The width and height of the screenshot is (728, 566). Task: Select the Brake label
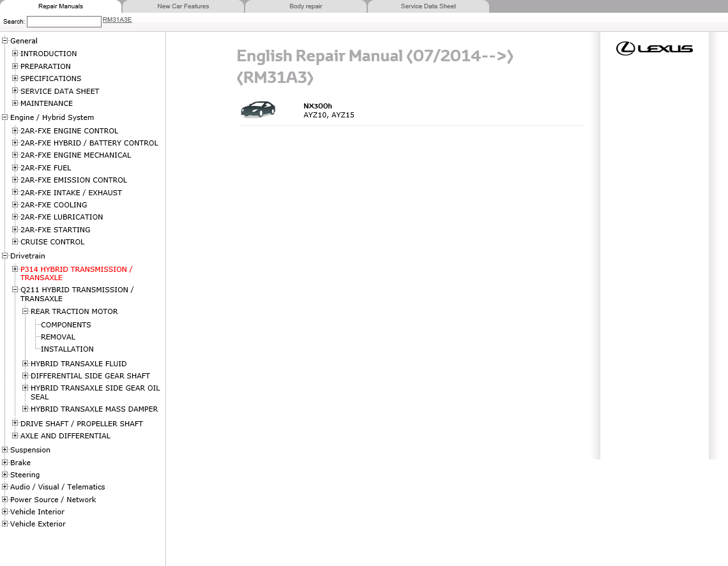coord(20,463)
